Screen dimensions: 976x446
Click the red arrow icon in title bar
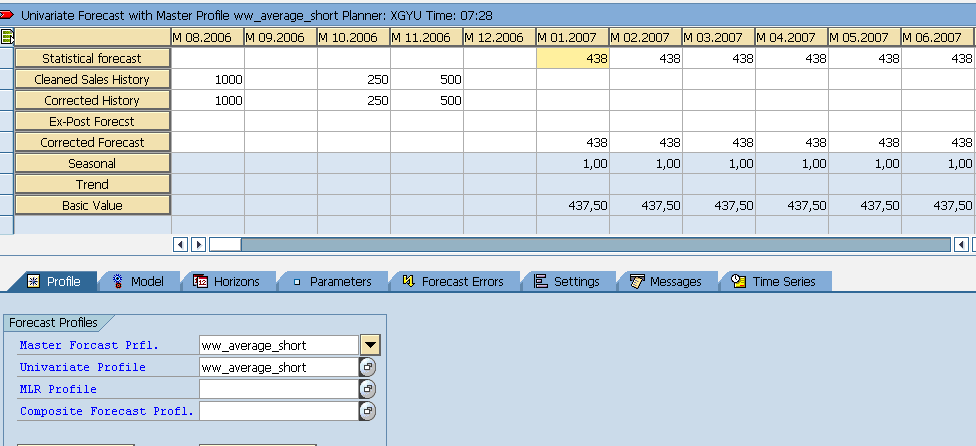coord(8,17)
